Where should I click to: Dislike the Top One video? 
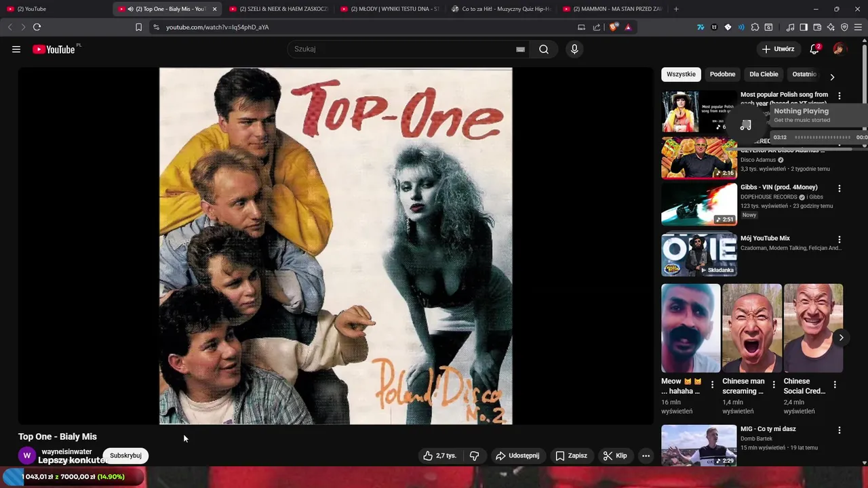coord(475,455)
